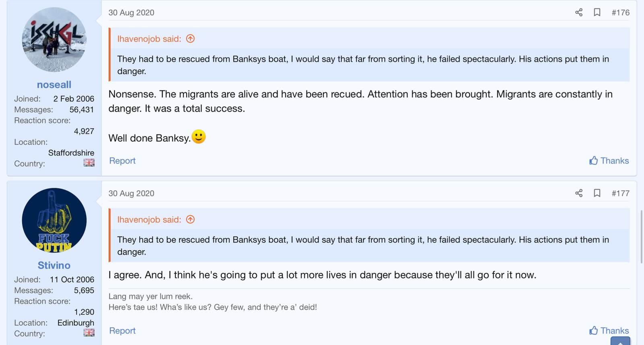Give Thanks to Stivino's post

tap(609, 331)
